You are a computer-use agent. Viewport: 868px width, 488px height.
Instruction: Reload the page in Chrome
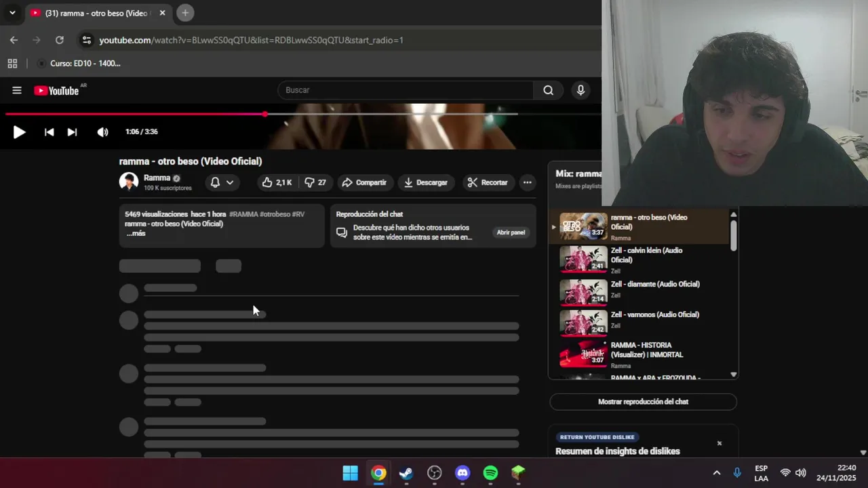click(x=59, y=40)
